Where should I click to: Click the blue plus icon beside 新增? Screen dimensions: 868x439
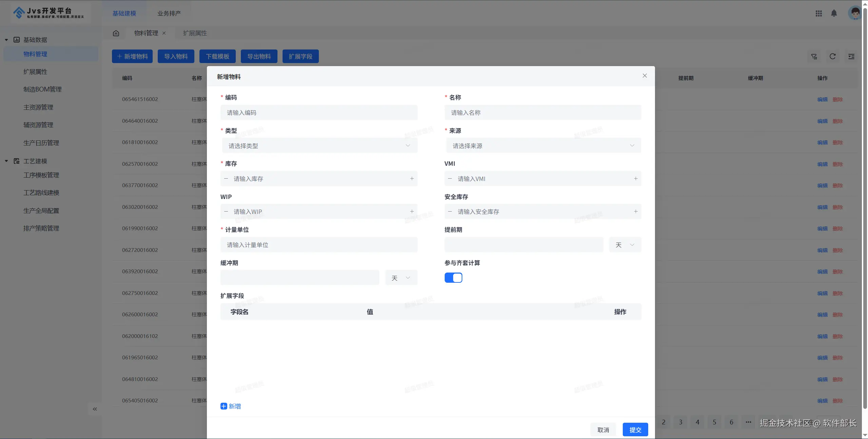pos(224,406)
